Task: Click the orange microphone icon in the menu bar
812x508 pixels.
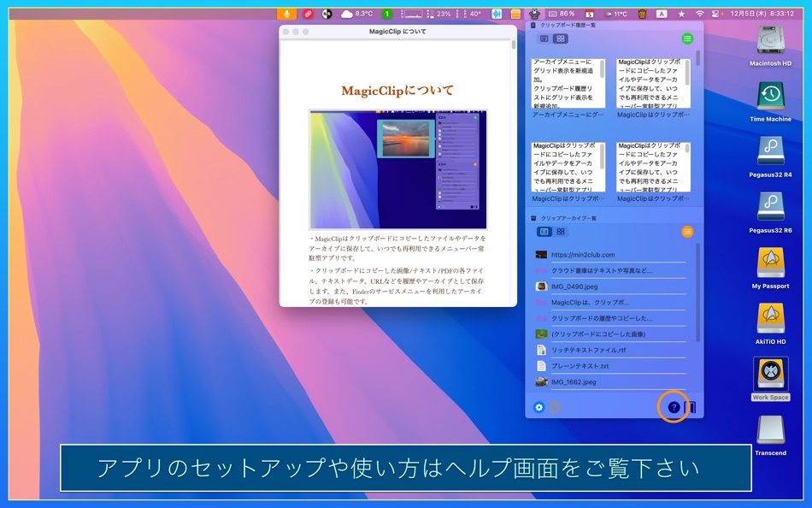Action: (x=286, y=14)
